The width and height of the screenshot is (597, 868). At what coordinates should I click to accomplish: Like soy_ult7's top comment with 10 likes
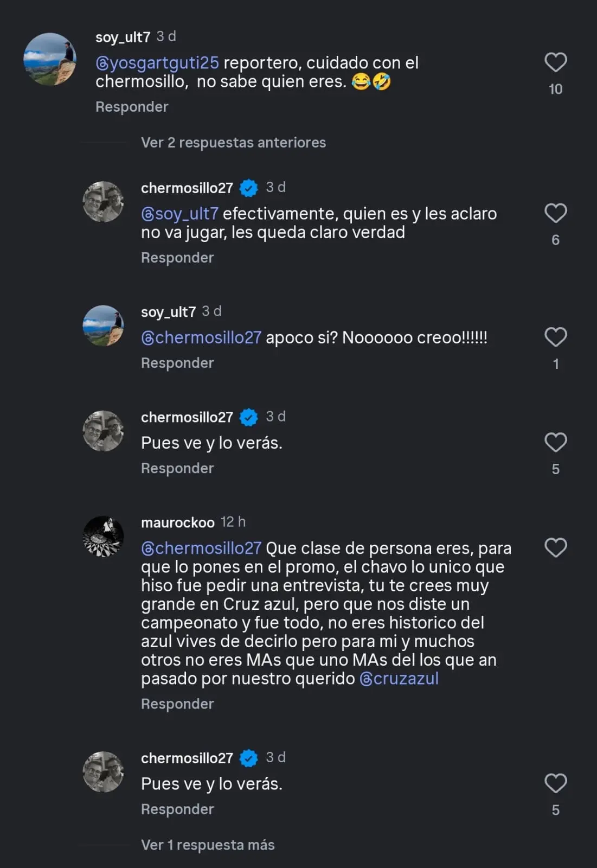click(555, 62)
